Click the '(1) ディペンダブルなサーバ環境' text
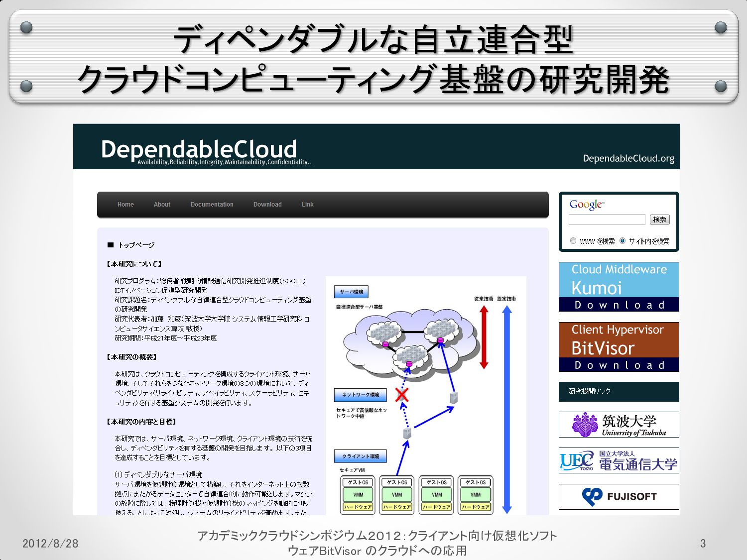The image size is (747, 560). (x=158, y=474)
